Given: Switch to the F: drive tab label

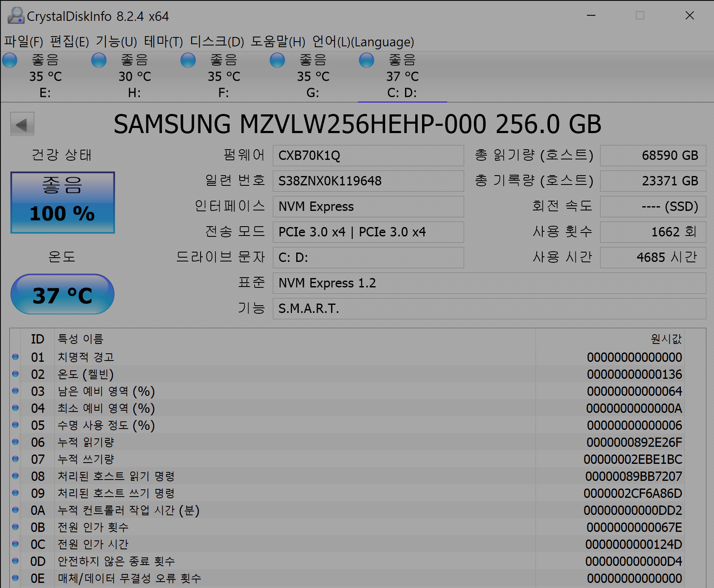Looking at the screenshot, I should pos(224,93).
